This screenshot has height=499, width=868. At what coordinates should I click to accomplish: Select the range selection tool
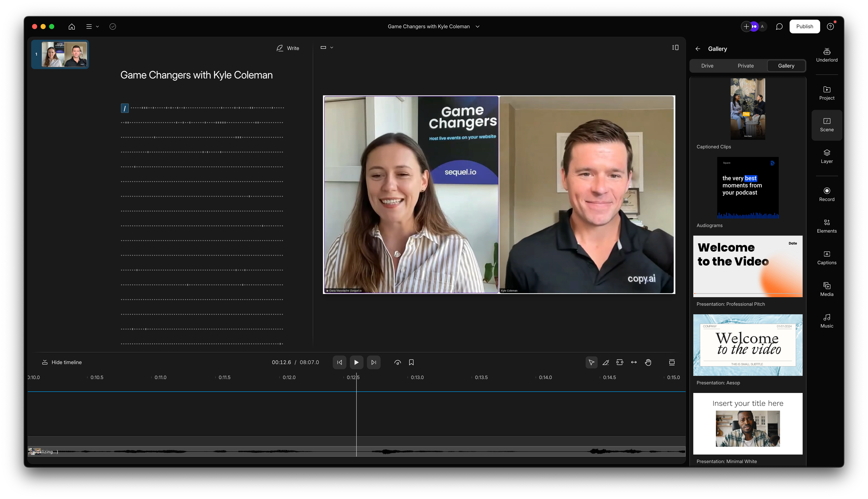point(620,362)
